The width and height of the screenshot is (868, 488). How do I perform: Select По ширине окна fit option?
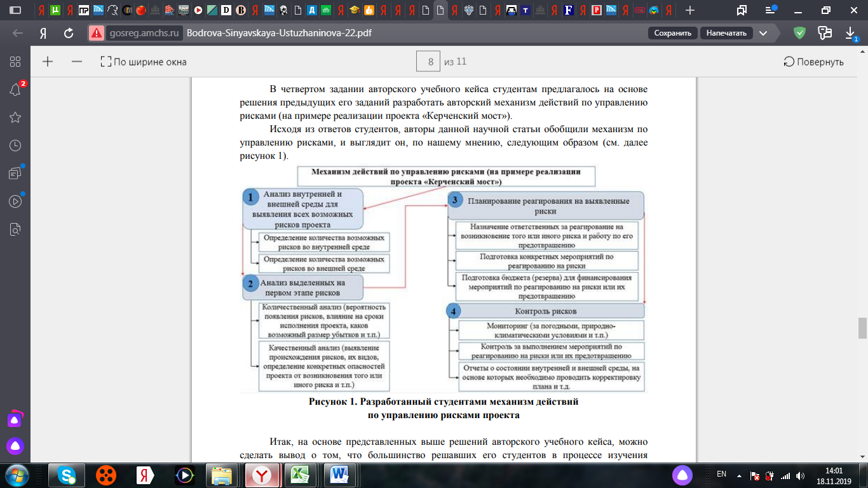click(144, 62)
